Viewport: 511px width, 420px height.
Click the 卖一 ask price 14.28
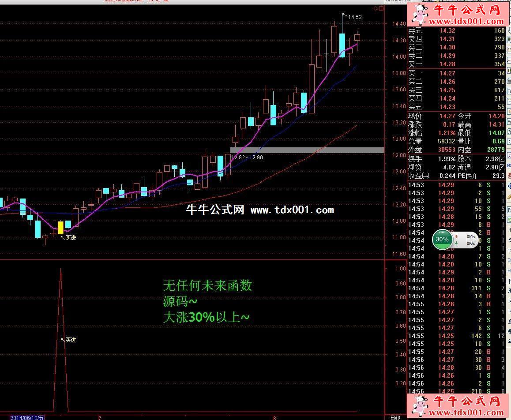coord(447,64)
